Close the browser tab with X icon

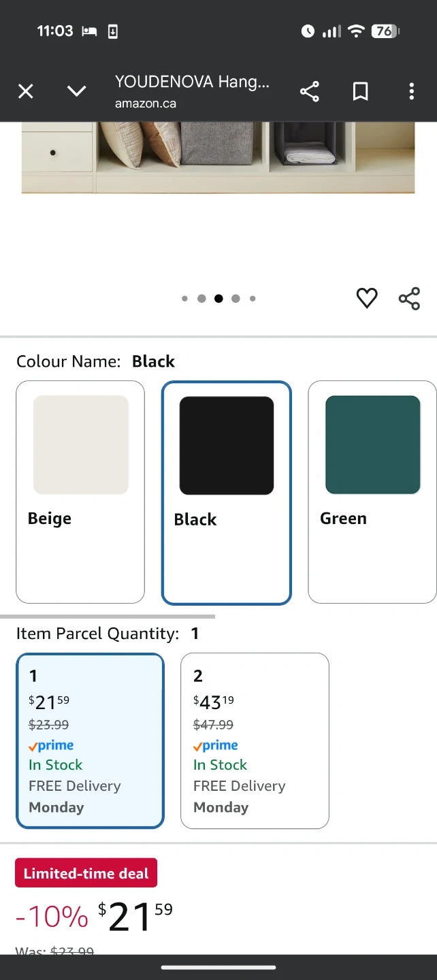pyautogui.click(x=26, y=91)
